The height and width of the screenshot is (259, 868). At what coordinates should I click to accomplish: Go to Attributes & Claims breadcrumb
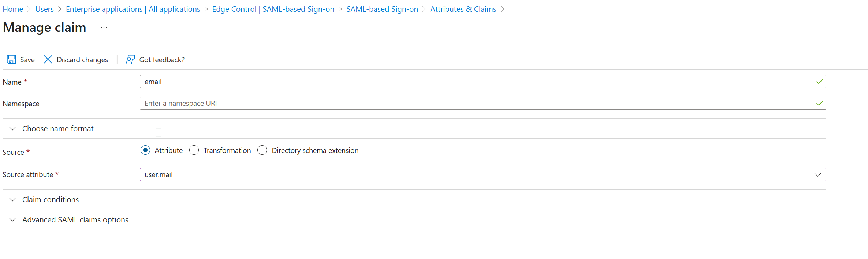pyautogui.click(x=463, y=9)
